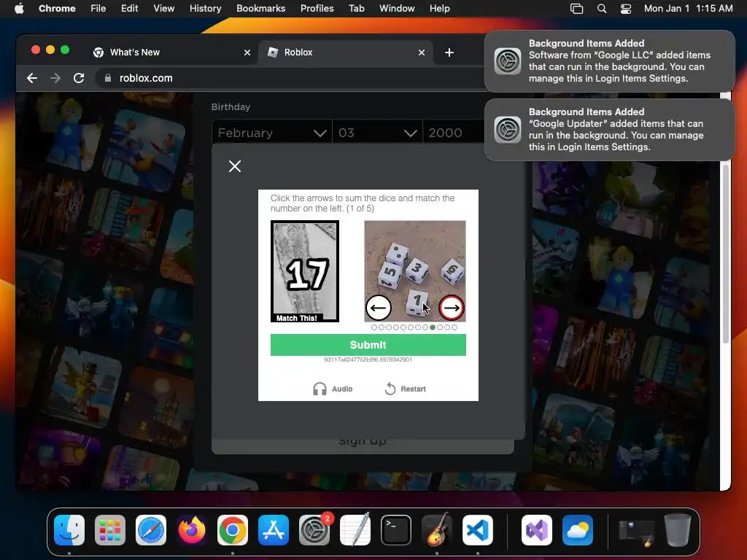Open the Window menu
The width and height of the screenshot is (747, 560).
tap(397, 9)
